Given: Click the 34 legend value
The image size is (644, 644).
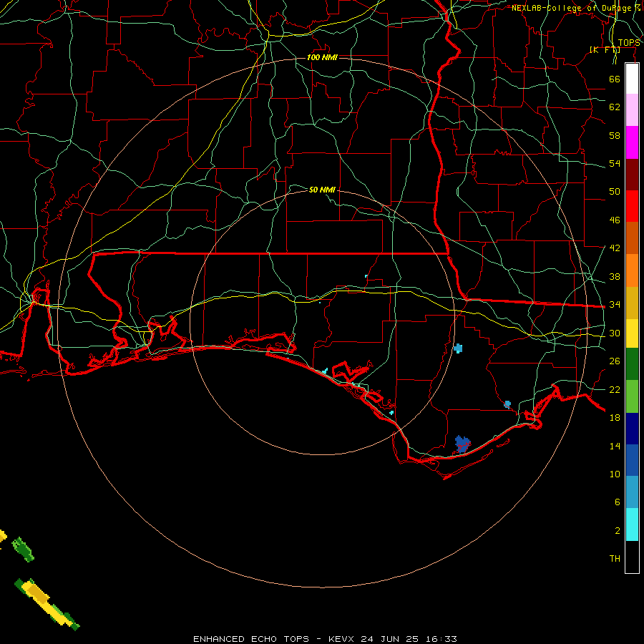Looking at the screenshot, I should point(615,305).
